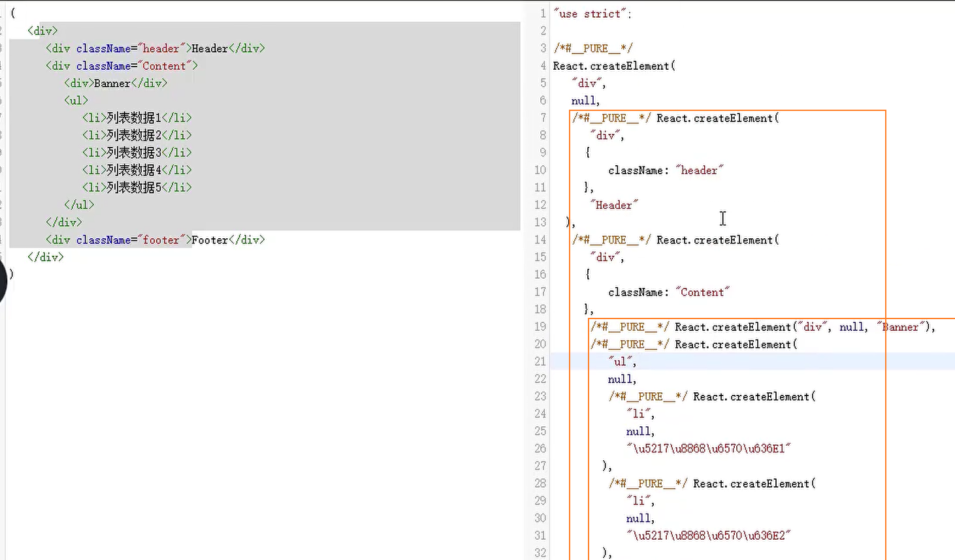Screen dimensions: 955x560
Task: Click className: "header" in compiled output
Action: click(x=666, y=170)
